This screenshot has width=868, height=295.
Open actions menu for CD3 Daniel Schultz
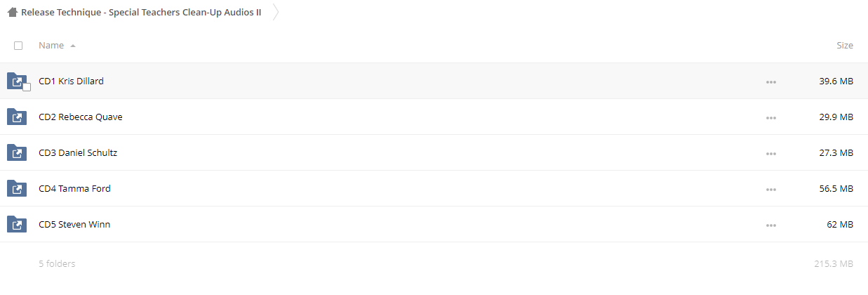point(771,154)
